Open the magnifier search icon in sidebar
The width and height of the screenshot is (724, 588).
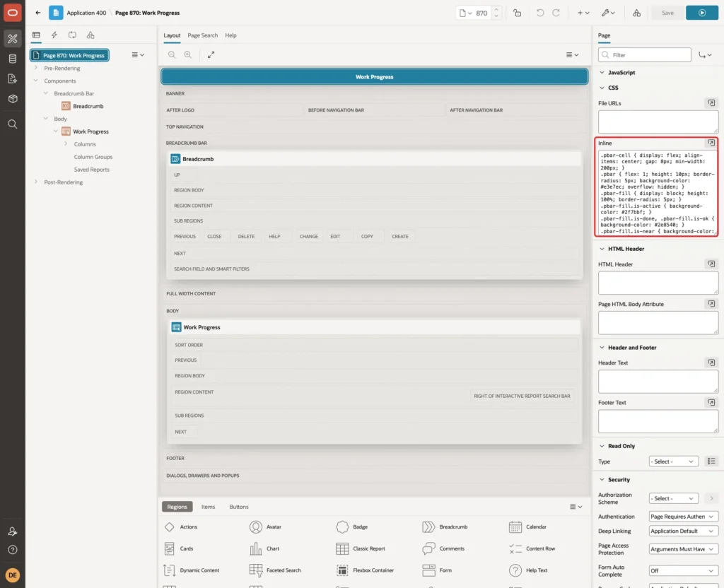point(13,124)
